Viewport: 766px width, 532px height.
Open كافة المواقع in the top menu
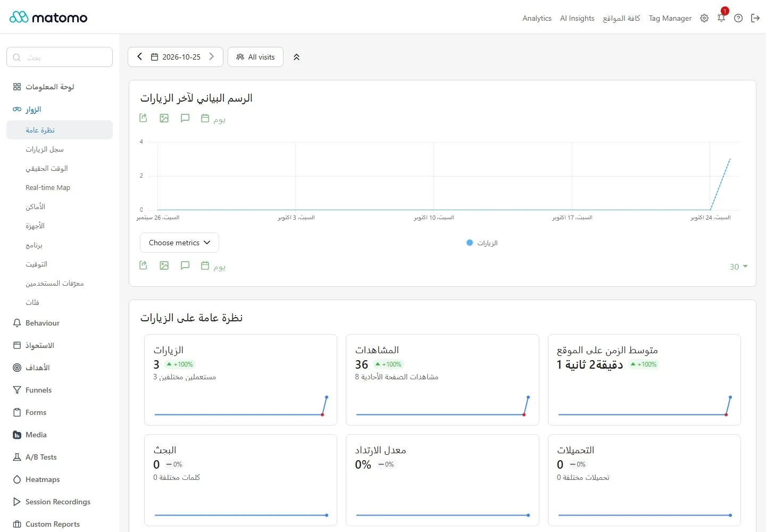621,18
